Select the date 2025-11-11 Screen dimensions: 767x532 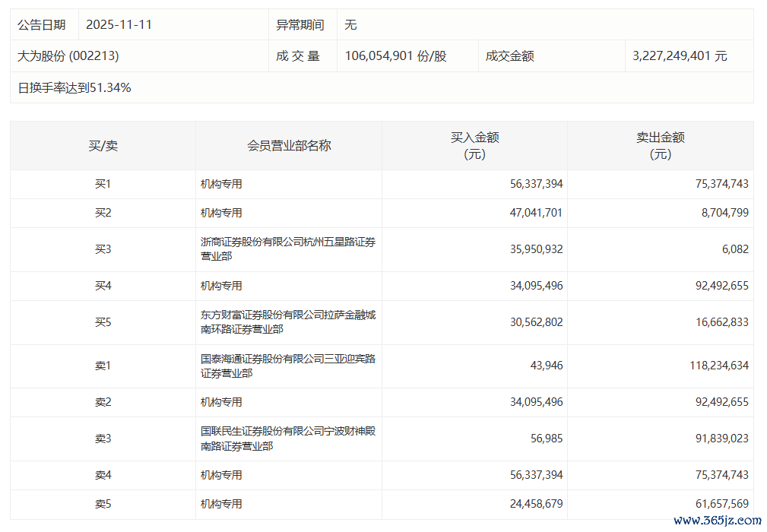(x=119, y=24)
